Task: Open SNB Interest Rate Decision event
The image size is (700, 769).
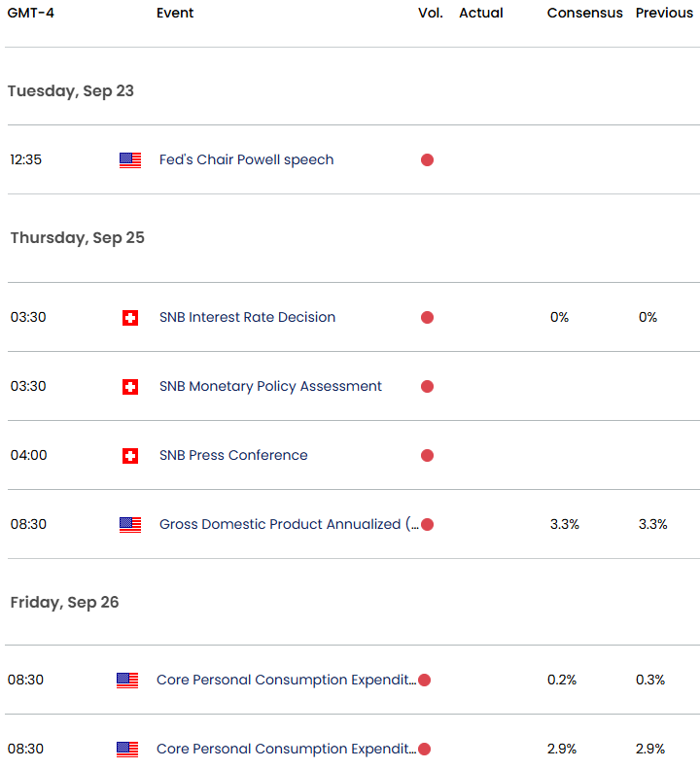Action: pos(247,318)
